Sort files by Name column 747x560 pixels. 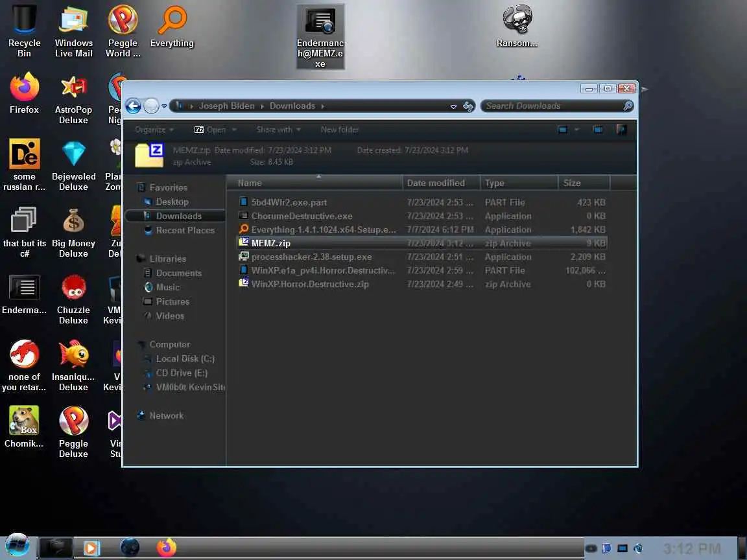[x=314, y=183]
